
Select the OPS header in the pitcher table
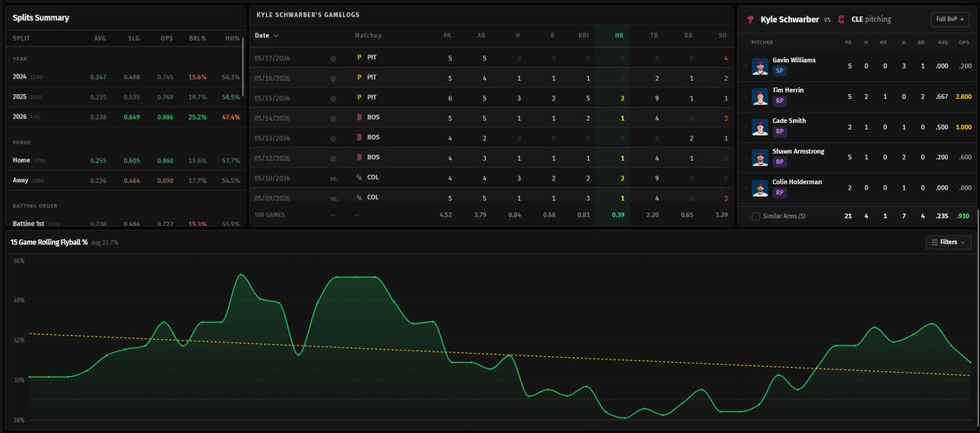coord(964,42)
